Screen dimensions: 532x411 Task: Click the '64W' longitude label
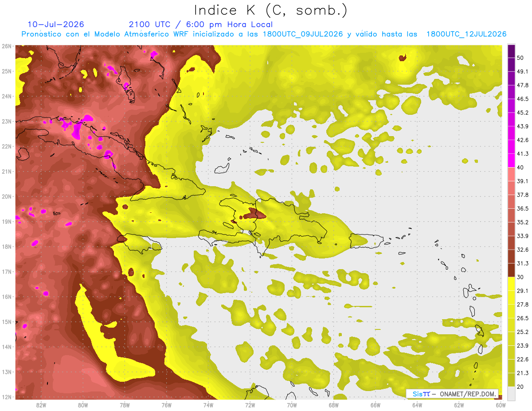click(x=417, y=405)
